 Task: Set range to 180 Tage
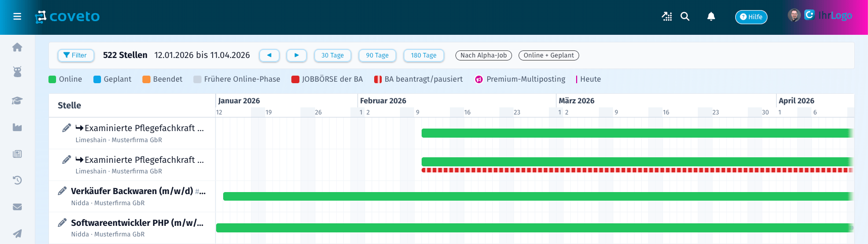point(424,55)
